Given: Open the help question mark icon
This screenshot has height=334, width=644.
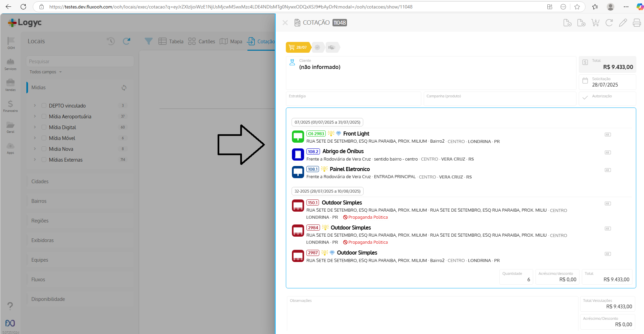Looking at the screenshot, I should pyautogui.click(x=10, y=306).
